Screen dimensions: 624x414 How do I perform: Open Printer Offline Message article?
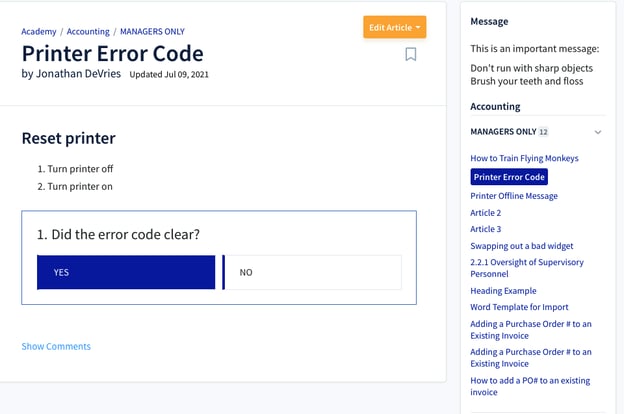click(x=514, y=196)
